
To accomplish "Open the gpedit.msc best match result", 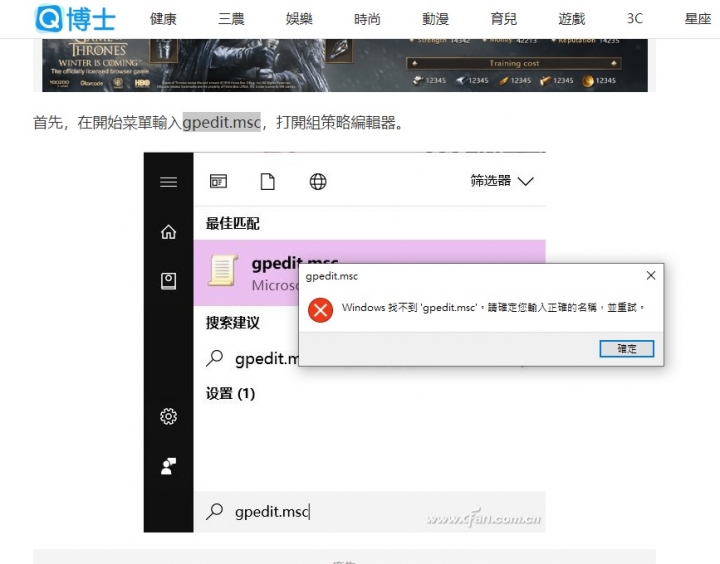I will tap(246, 273).
